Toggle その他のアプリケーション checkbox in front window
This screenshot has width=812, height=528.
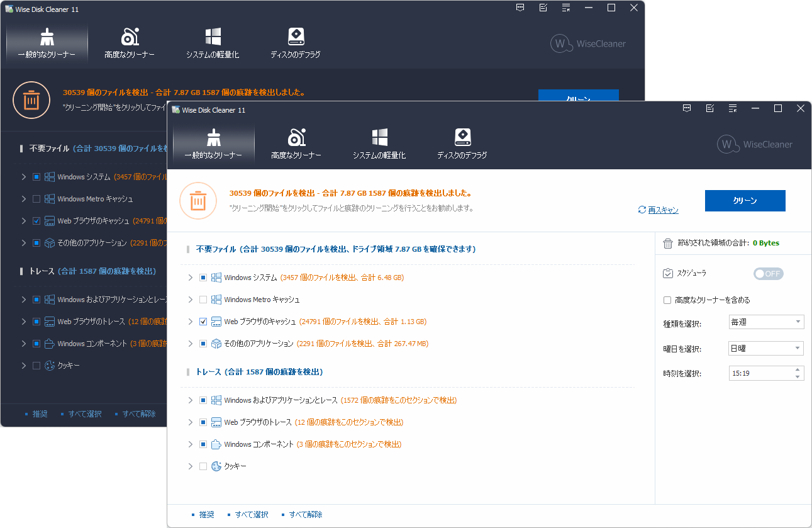coord(203,344)
